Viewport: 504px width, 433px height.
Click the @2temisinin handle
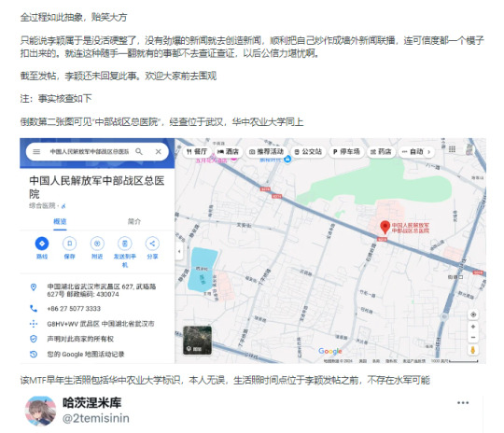[x=96, y=418]
